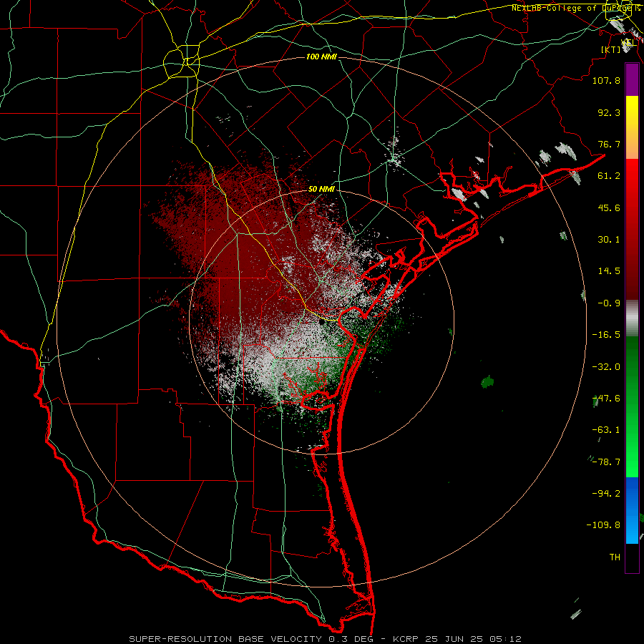Click the 76.7 velocity scale value
This screenshot has height=644, width=644.
point(609,144)
